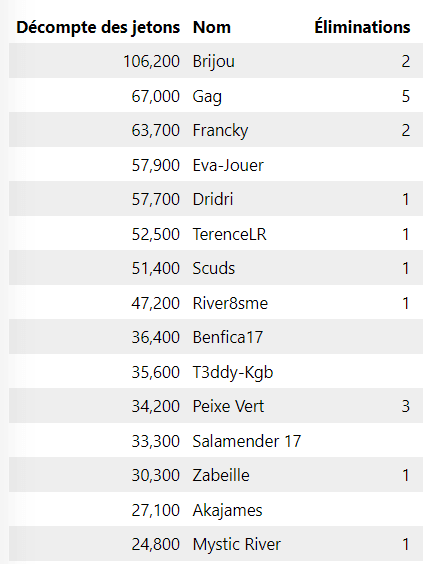The image size is (423, 564).
Task: Click Gag's elimination count of 5
Action: (x=406, y=96)
